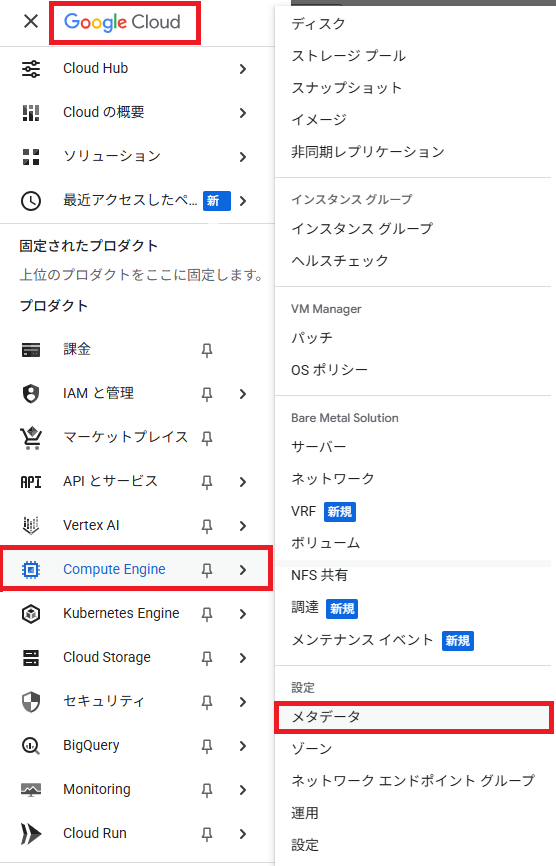Click the Kubernetes Engine hexagon icon
Image resolution: width=556 pixels, height=866 pixels.
coord(31,614)
